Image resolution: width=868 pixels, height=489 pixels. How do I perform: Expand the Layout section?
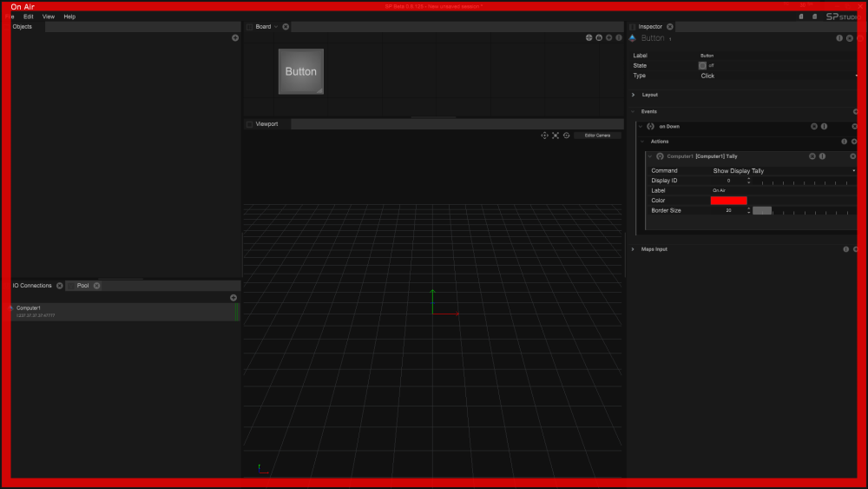(634, 95)
